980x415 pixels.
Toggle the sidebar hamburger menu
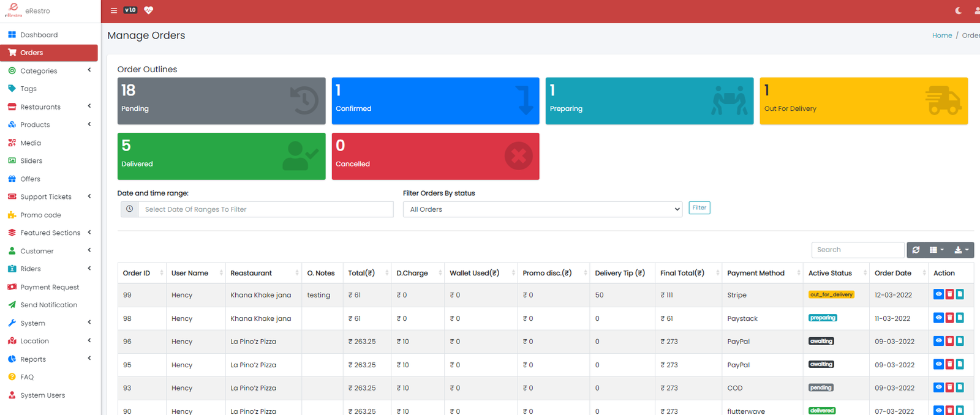(x=113, y=10)
